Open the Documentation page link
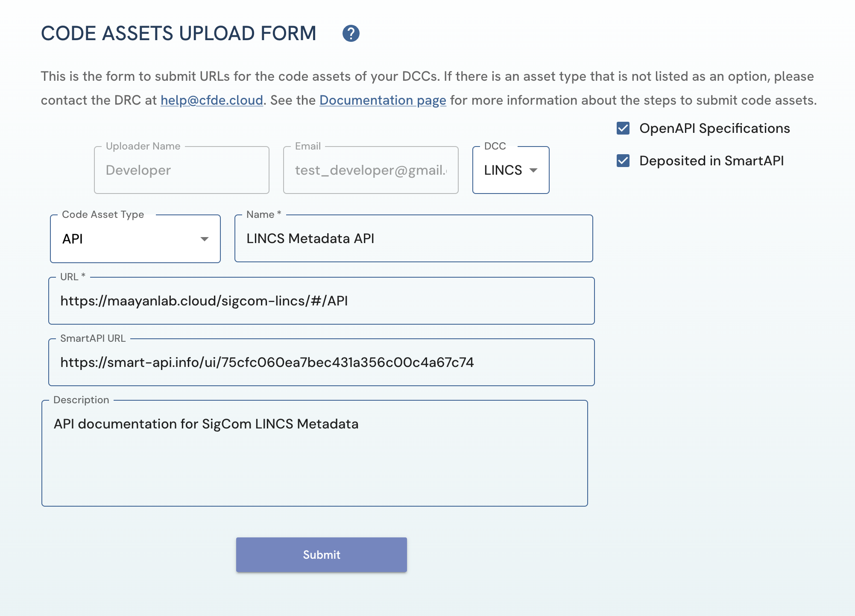 (x=383, y=100)
